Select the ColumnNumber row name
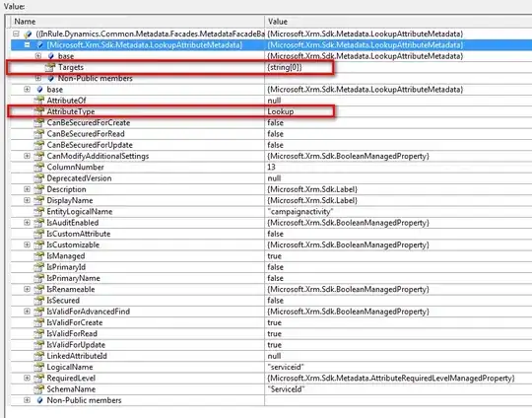The width and height of the screenshot is (532, 418). pos(75,167)
